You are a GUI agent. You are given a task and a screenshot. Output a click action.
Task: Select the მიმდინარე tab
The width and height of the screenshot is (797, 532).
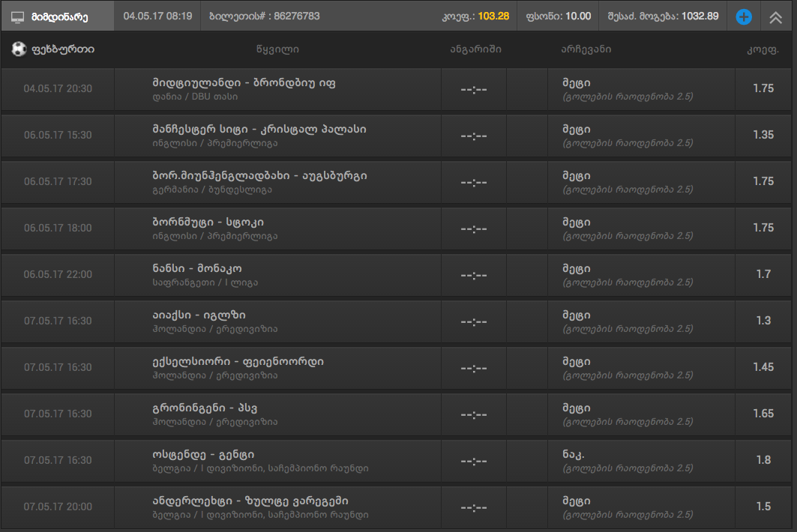pos(58,16)
